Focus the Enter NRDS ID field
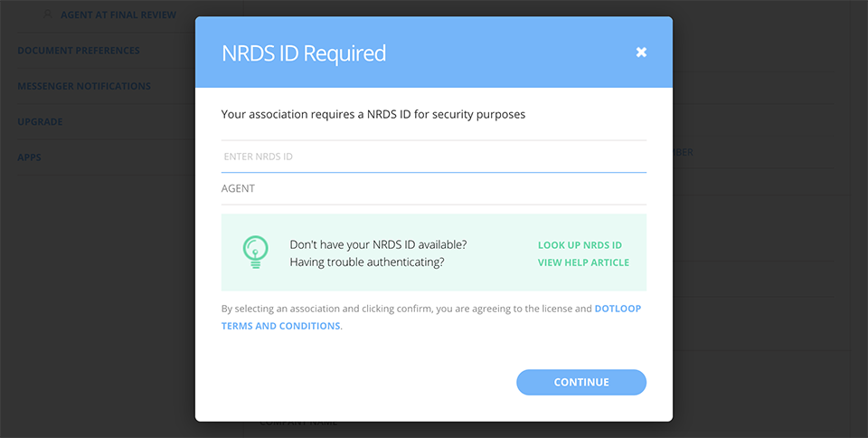Viewport: 868px width, 438px height. [x=433, y=157]
